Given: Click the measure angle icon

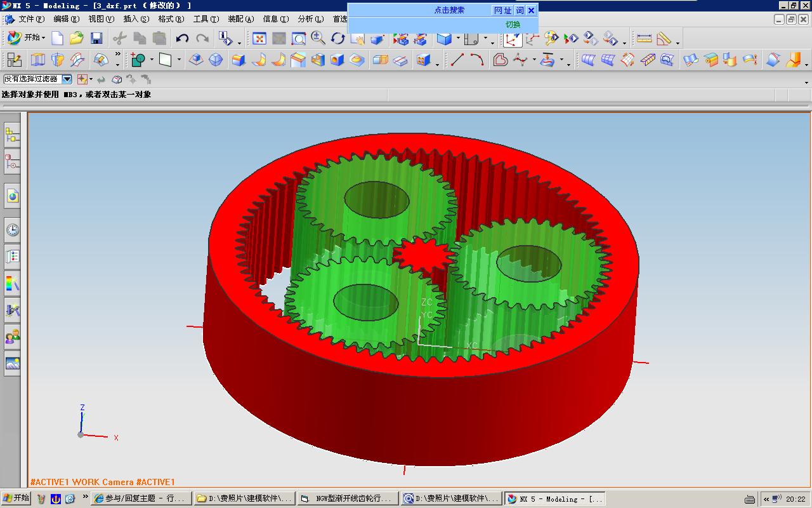Looking at the screenshot, I should click(664, 39).
